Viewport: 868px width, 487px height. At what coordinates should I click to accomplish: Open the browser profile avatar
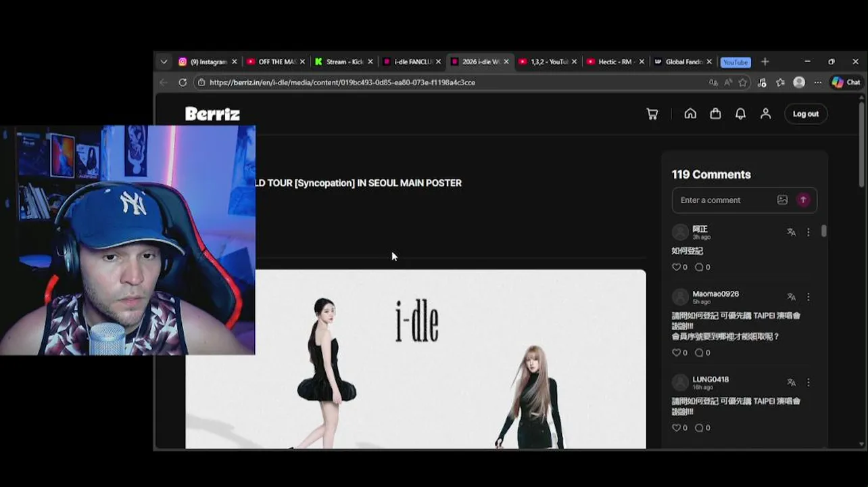coord(799,83)
